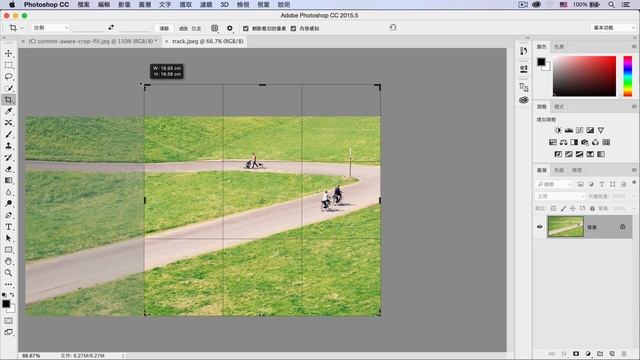
Task: Reset the crop with the undo arrow
Action: 393,27
